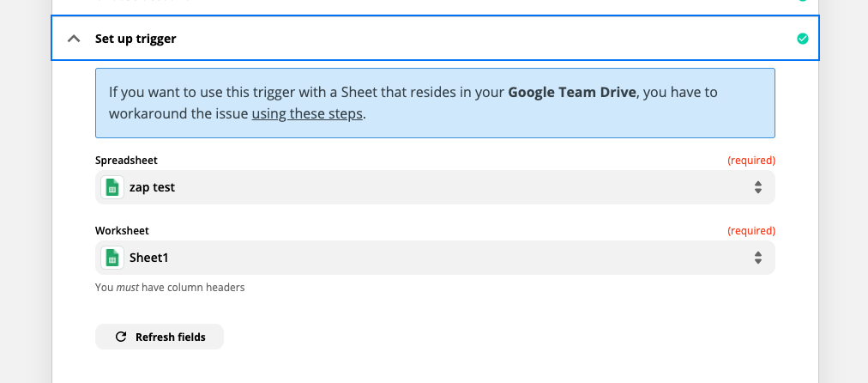Click the Worksheet field label
The width and height of the screenshot is (868, 383).
pos(122,231)
